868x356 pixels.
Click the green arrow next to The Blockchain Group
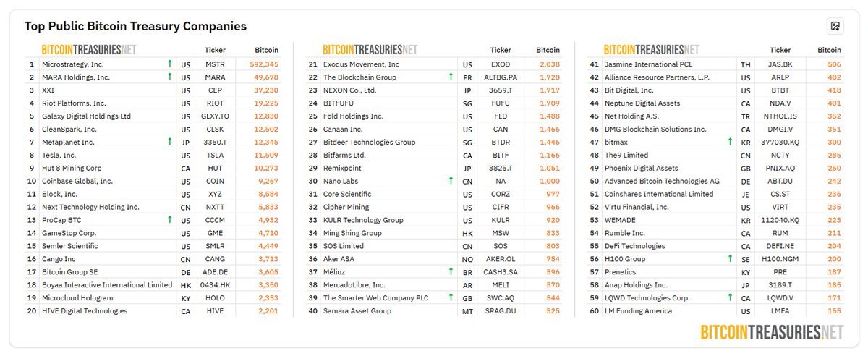[451, 77]
